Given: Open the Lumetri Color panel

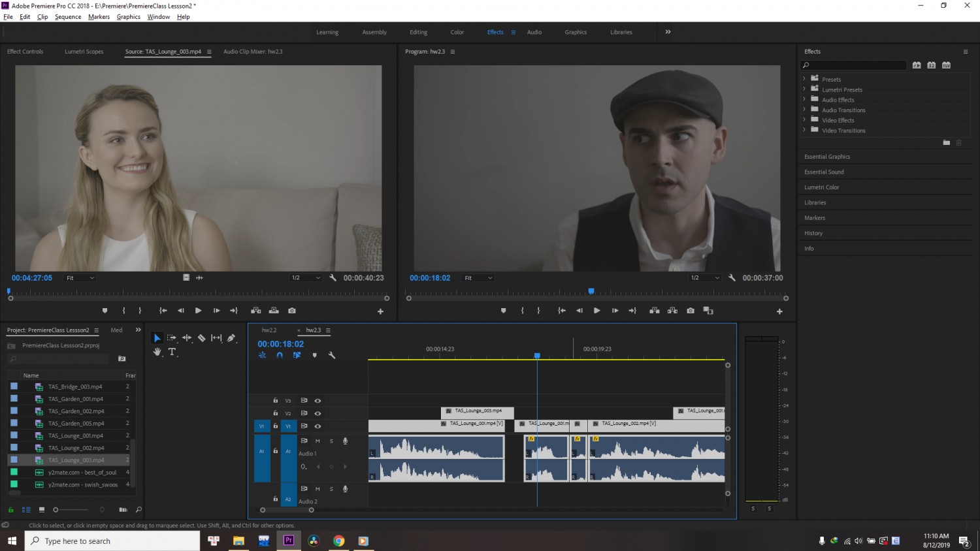Looking at the screenshot, I should (822, 187).
